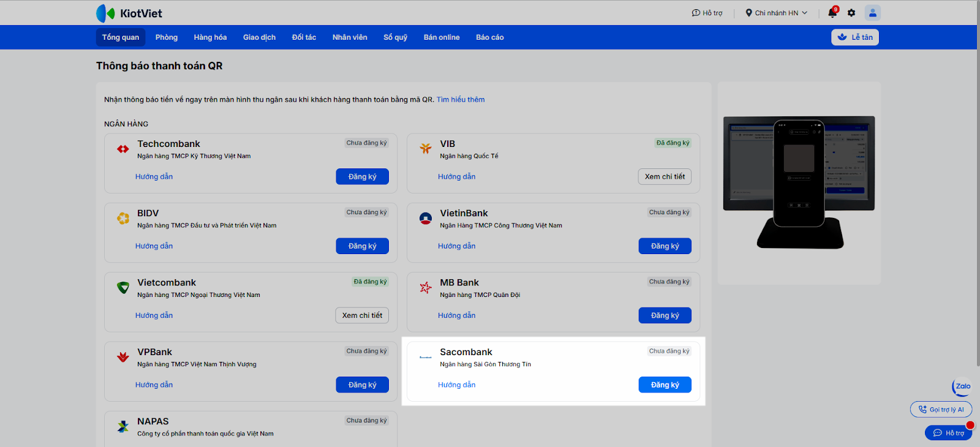Viewport: 980px width, 447px height.
Task: Click the VIB Đã đăng ký status
Action: (673, 143)
